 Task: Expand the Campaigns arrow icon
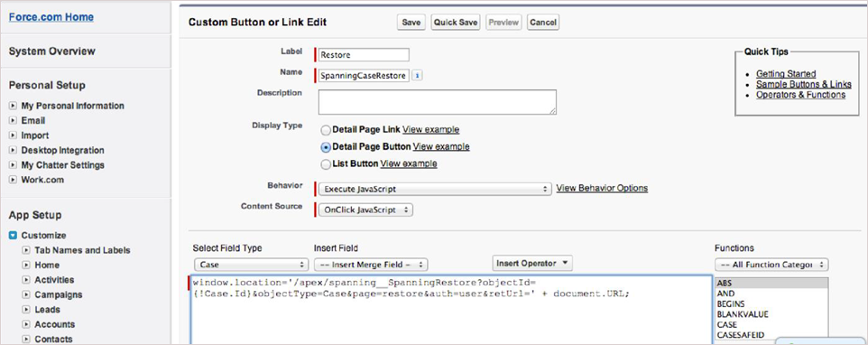tap(26, 295)
